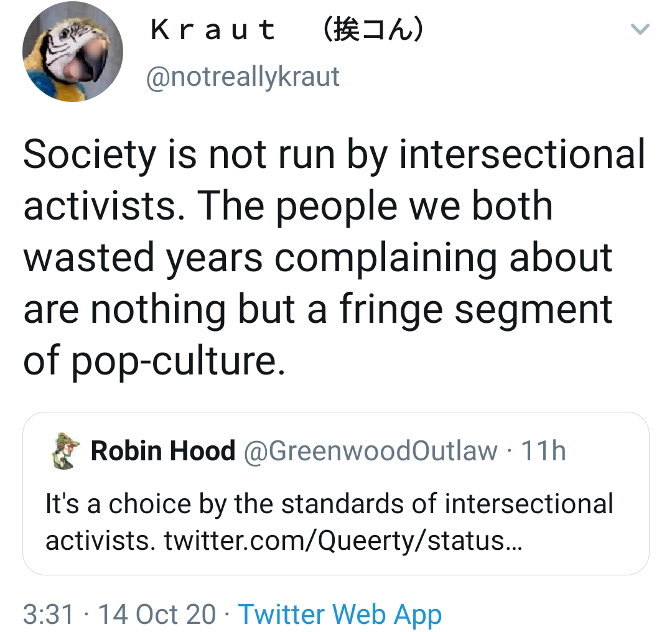The width and height of the screenshot is (672, 632).
Task: Click the 11h timestamp in quoted tweet
Action: [x=543, y=451]
